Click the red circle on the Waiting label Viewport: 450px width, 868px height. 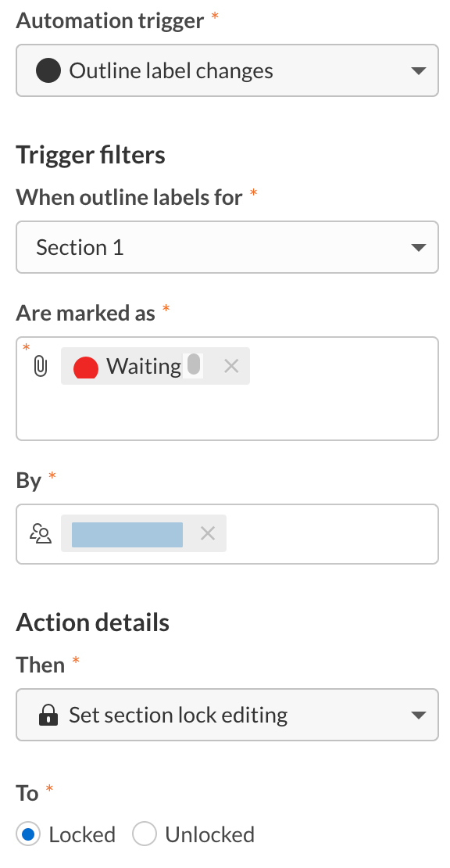pos(86,366)
